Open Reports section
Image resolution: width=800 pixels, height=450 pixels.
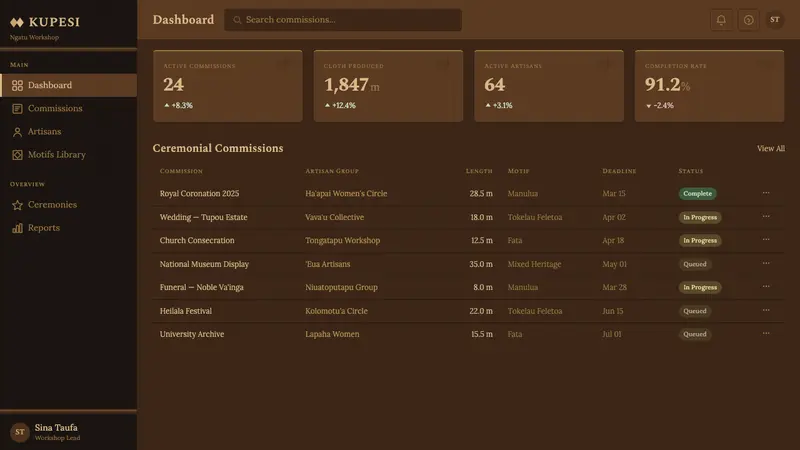(68, 228)
